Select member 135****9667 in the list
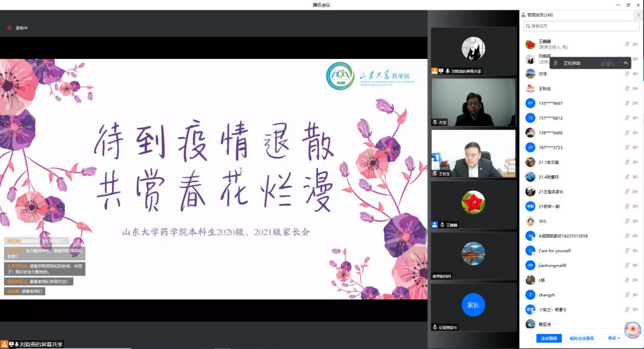Viewport: 644px width, 349px height. pyautogui.click(x=550, y=104)
